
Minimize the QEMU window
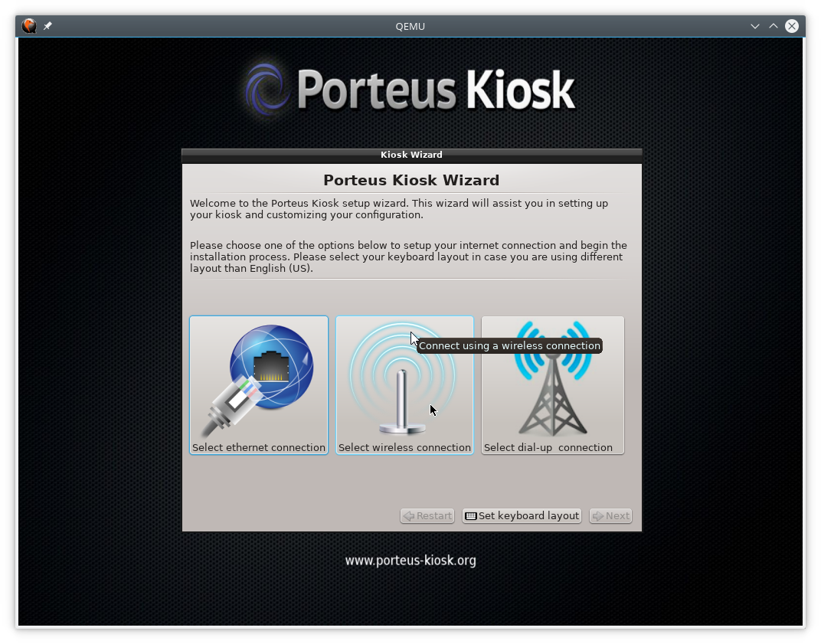[755, 26]
